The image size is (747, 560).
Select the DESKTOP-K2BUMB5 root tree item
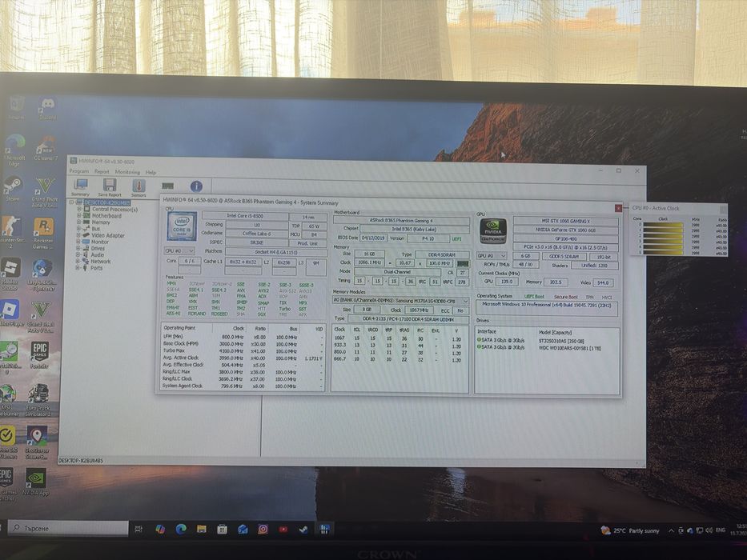tap(107, 203)
